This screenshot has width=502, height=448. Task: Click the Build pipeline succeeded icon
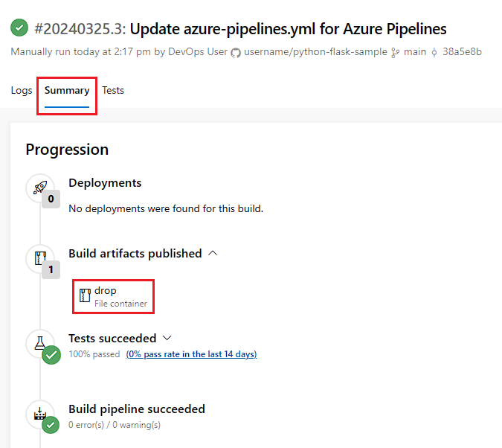[x=40, y=414]
